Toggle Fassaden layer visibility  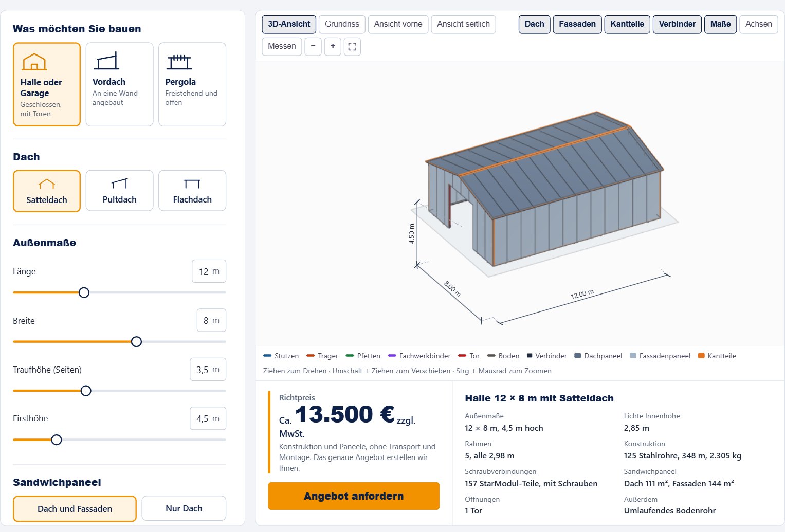tap(577, 24)
